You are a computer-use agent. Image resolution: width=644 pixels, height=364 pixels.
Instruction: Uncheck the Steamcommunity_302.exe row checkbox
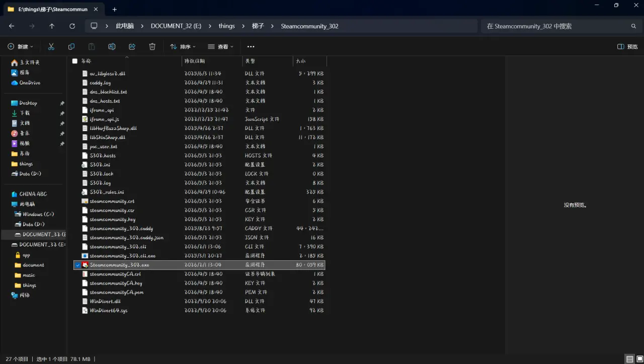(x=77, y=265)
